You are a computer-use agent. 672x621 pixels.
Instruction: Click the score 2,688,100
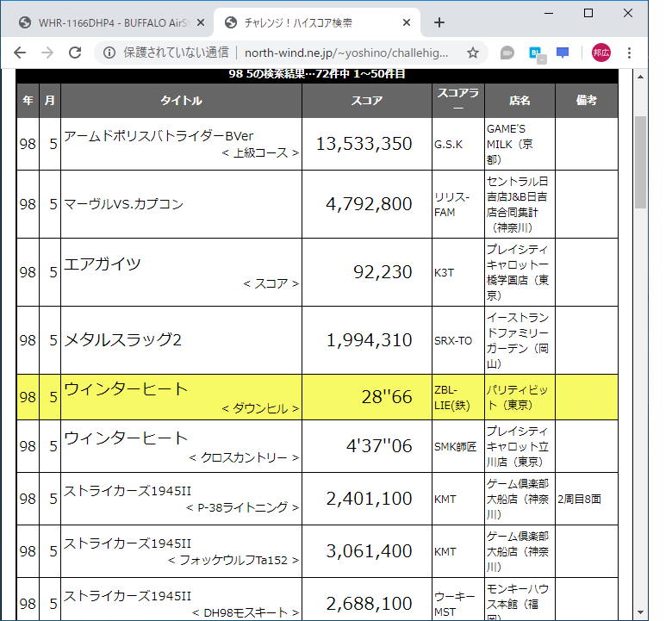click(369, 604)
